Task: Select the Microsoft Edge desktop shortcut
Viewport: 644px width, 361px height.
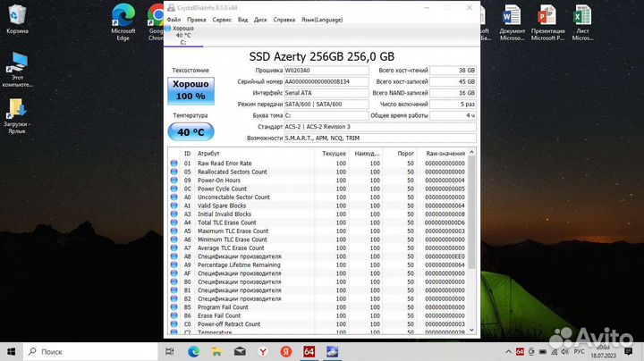Action: click(x=123, y=22)
